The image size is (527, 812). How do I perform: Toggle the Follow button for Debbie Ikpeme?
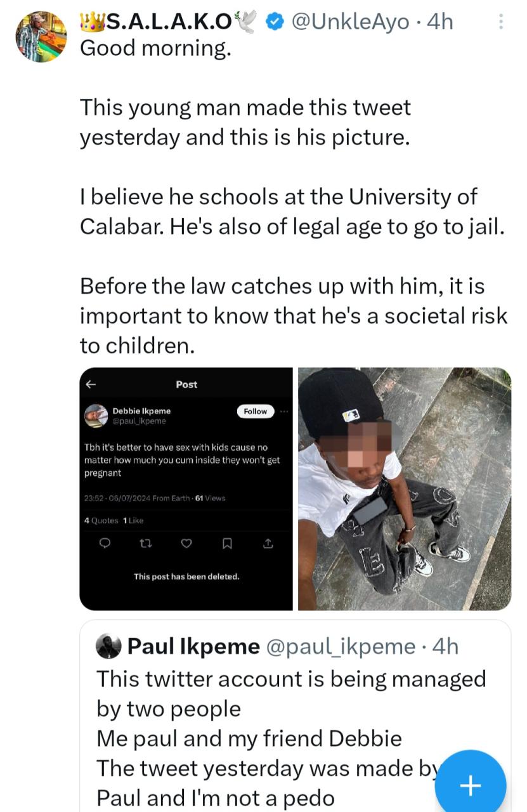256,411
